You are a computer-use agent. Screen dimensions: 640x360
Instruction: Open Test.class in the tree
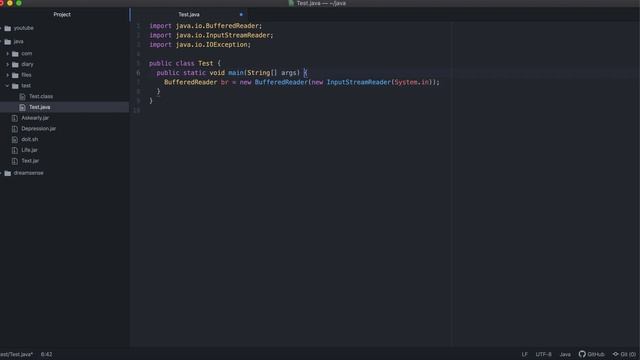tap(41, 97)
